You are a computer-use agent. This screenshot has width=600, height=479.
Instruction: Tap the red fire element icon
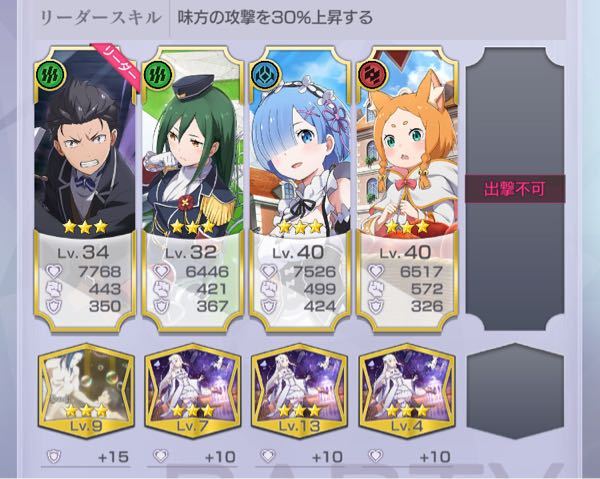372,75
